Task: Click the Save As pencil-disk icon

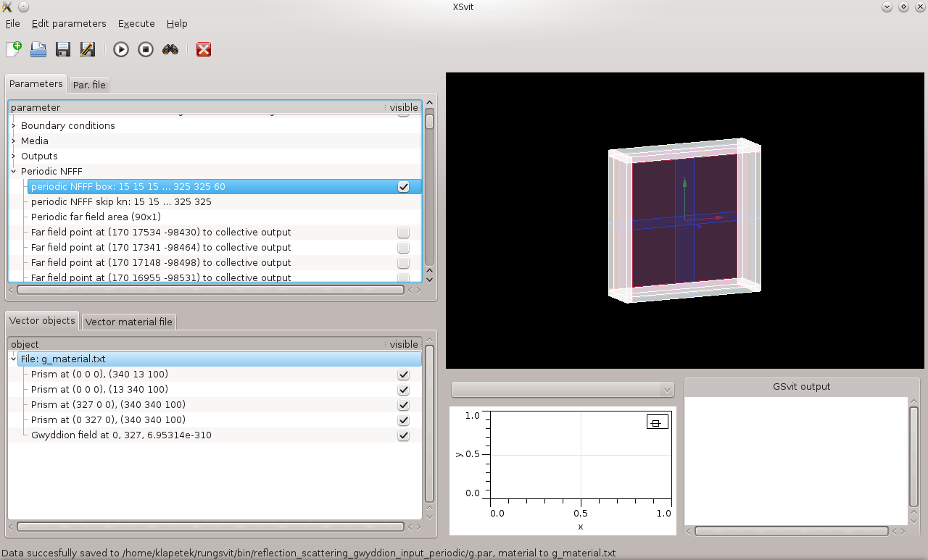Action: [x=88, y=49]
